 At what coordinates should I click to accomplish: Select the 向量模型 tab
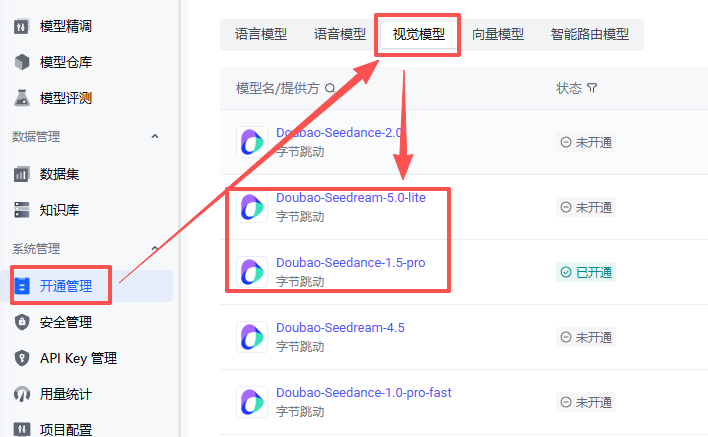(x=498, y=34)
